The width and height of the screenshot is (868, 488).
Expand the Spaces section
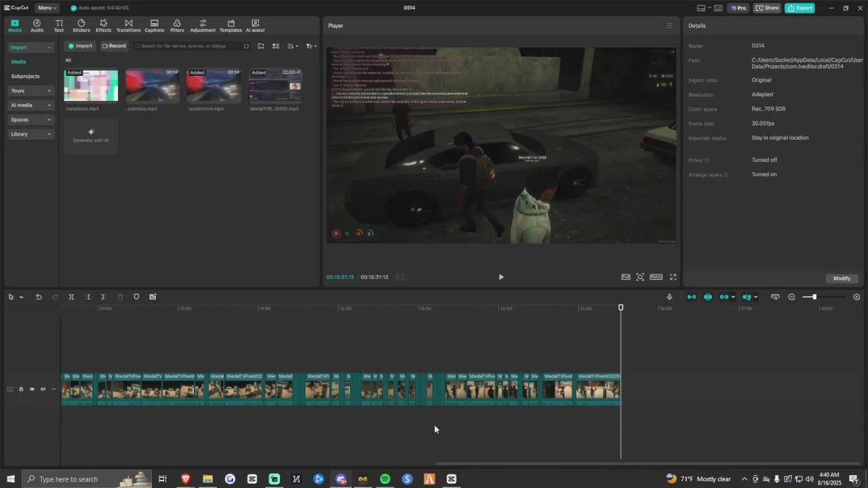(x=31, y=120)
